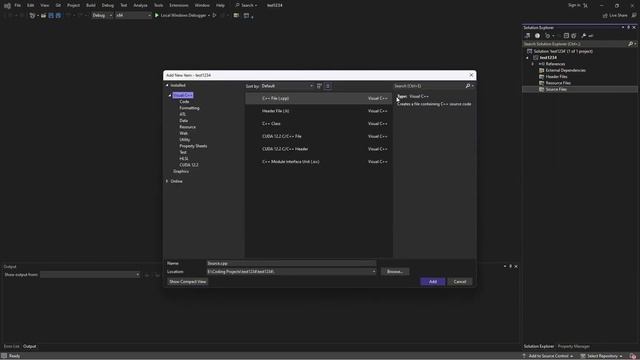Close the Add New Item dialog

471,75
